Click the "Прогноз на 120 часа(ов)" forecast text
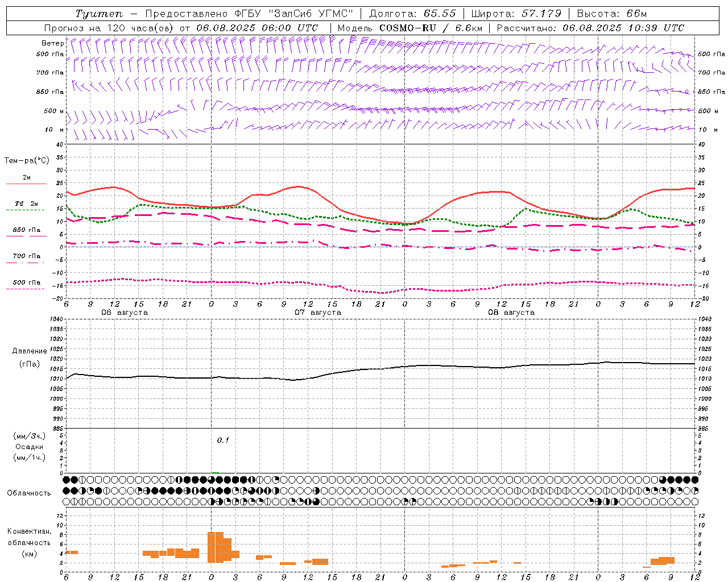The width and height of the screenshot is (728, 582). (109, 28)
